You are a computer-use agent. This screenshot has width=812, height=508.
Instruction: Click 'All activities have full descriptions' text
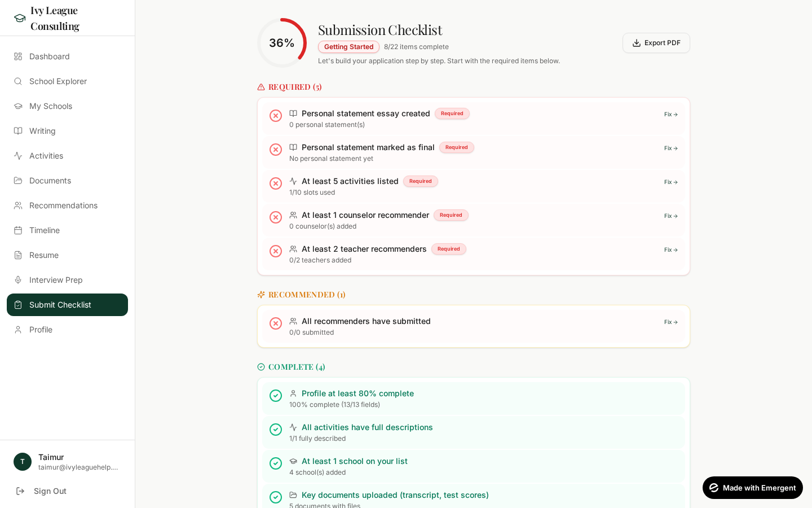point(367,427)
